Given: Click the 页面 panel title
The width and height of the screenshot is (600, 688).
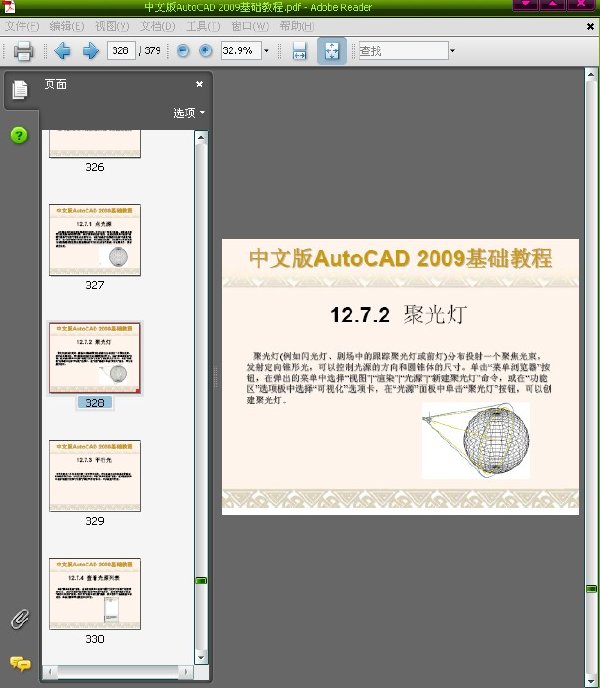Looking at the screenshot, I should [x=56, y=84].
